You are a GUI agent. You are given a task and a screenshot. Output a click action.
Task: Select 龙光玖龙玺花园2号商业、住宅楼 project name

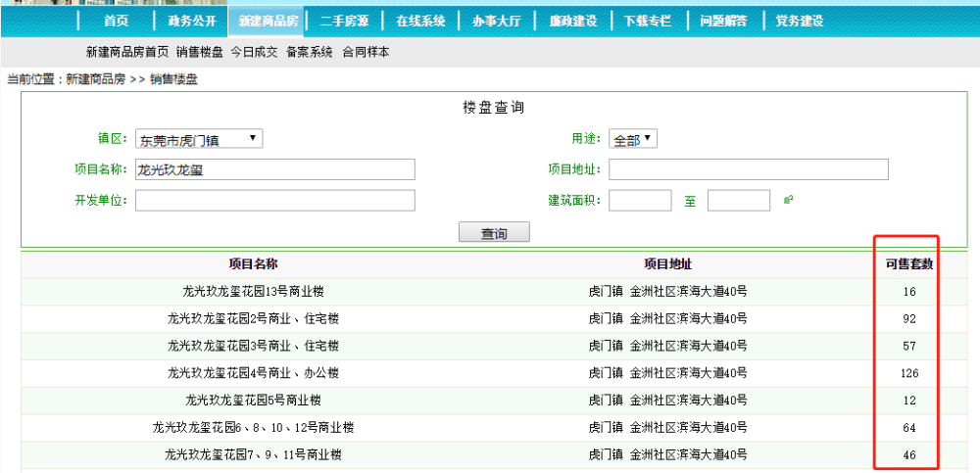point(253,318)
